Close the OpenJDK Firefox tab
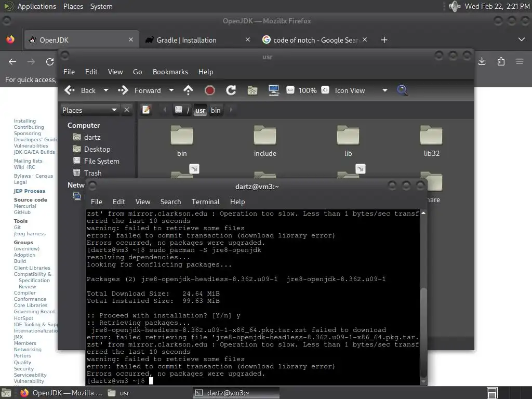The height and width of the screenshot is (399, 532). pos(131,39)
